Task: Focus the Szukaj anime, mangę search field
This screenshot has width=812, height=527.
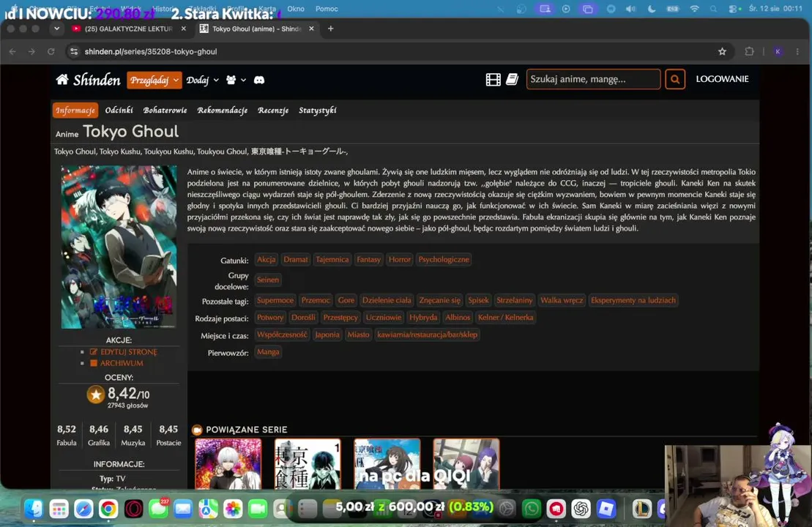Action: click(593, 79)
